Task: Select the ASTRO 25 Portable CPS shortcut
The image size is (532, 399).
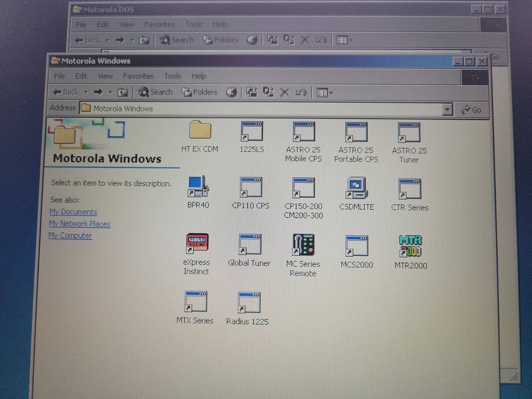Action: pyautogui.click(x=356, y=142)
